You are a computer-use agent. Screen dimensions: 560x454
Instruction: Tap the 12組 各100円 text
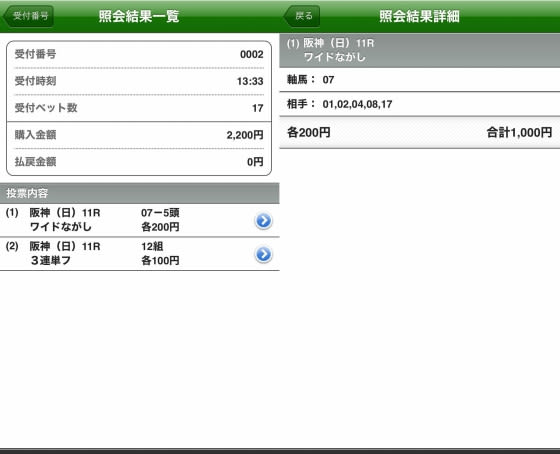point(160,254)
